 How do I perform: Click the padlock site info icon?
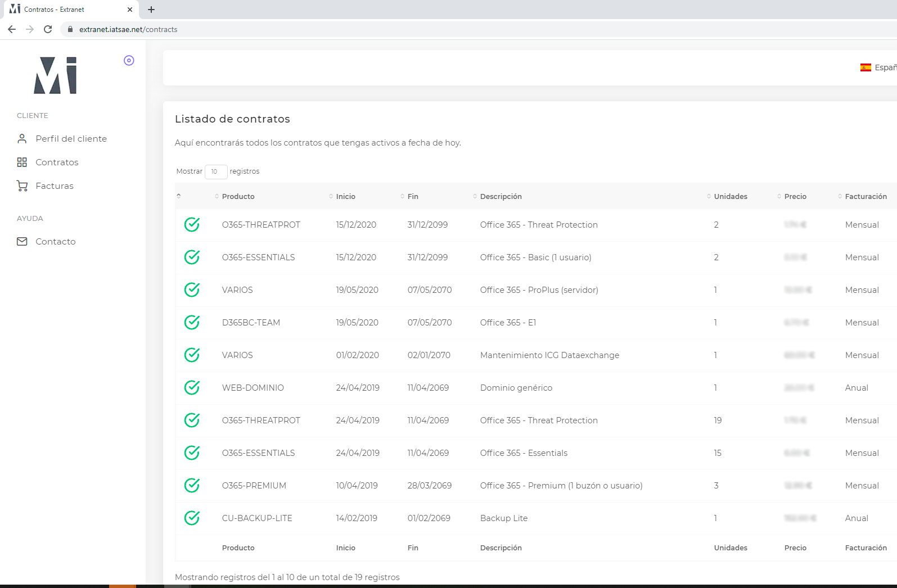pyautogui.click(x=70, y=29)
